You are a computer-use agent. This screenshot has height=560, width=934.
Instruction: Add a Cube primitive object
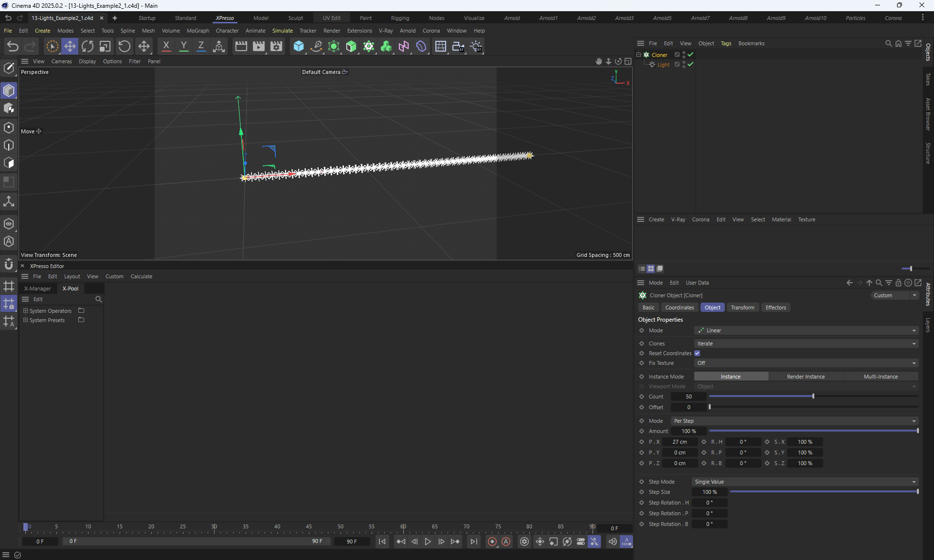298,46
